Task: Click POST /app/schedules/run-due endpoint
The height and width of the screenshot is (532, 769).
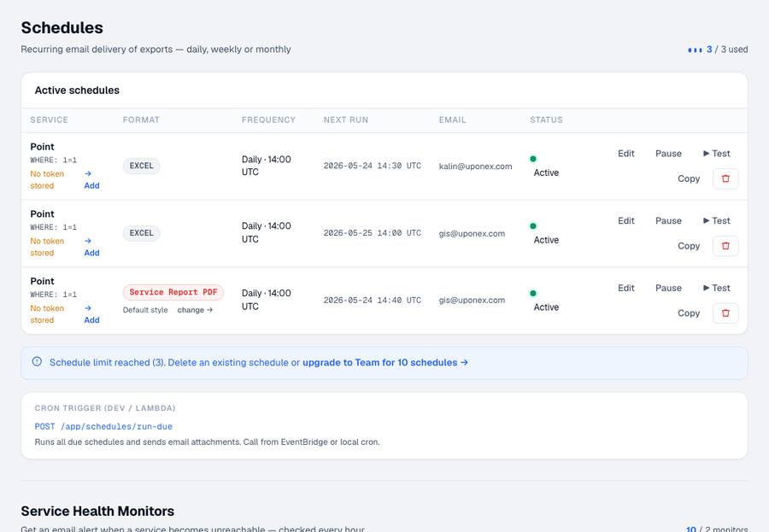Action: 103,427
